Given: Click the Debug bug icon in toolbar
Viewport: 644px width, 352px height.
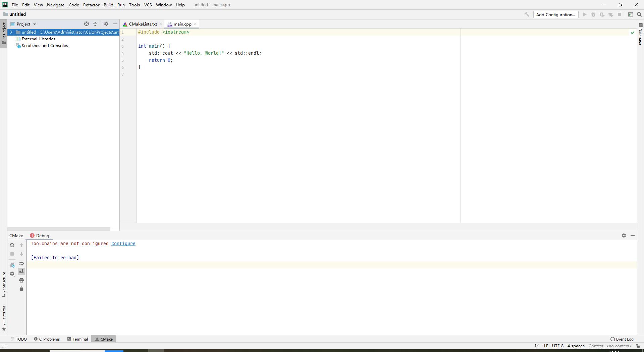Looking at the screenshot, I should click(x=593, y=14).
